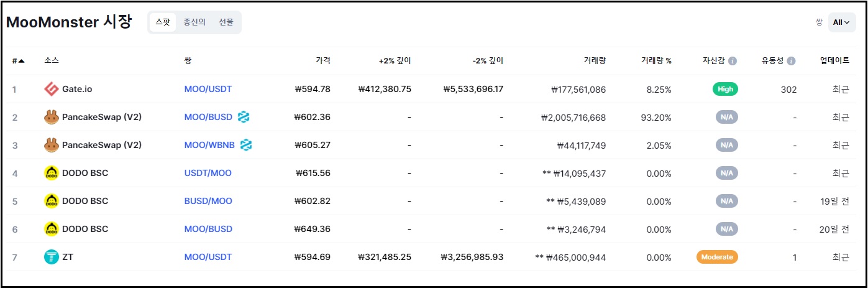Click the DODO BSC logo in row 4

point(52,173)
